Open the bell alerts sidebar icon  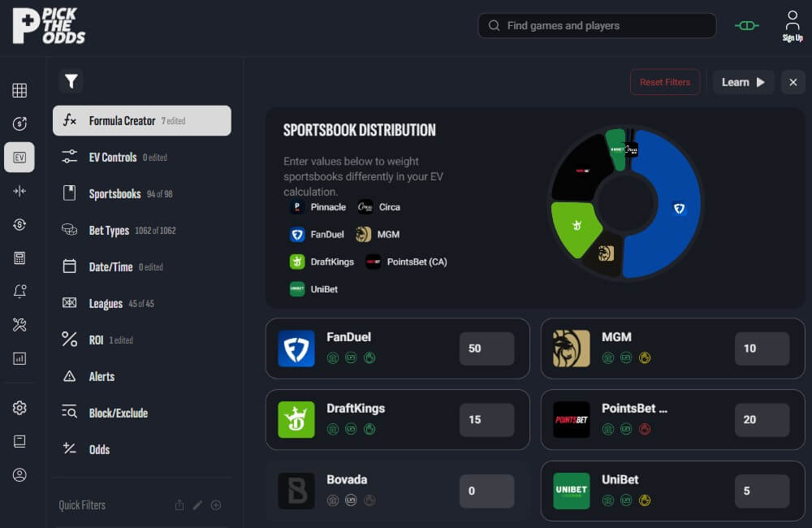19,292
